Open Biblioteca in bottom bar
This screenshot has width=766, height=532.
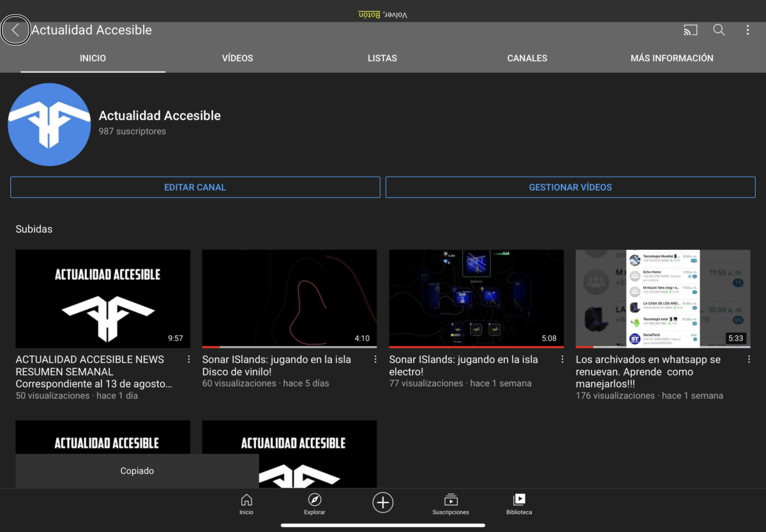point(519,504)
